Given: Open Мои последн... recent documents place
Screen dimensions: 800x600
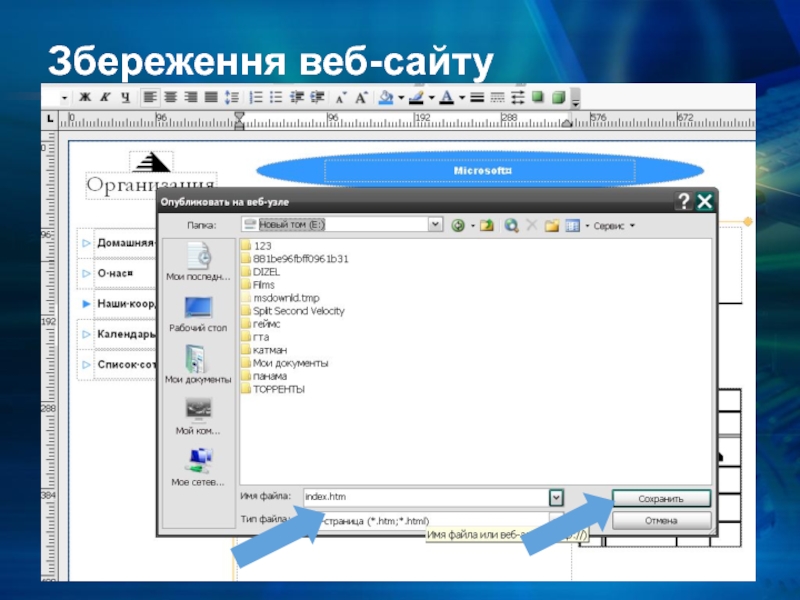Looking at the screenshot, I should [x=198, y=261].
